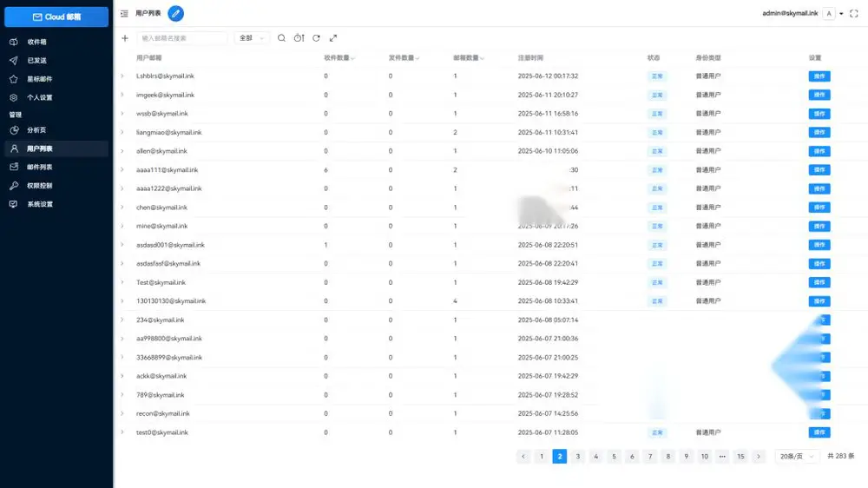Open the 20条/页 page size dropdown
The width and height of the screenshot is (868, 488).
click(797, 457)
